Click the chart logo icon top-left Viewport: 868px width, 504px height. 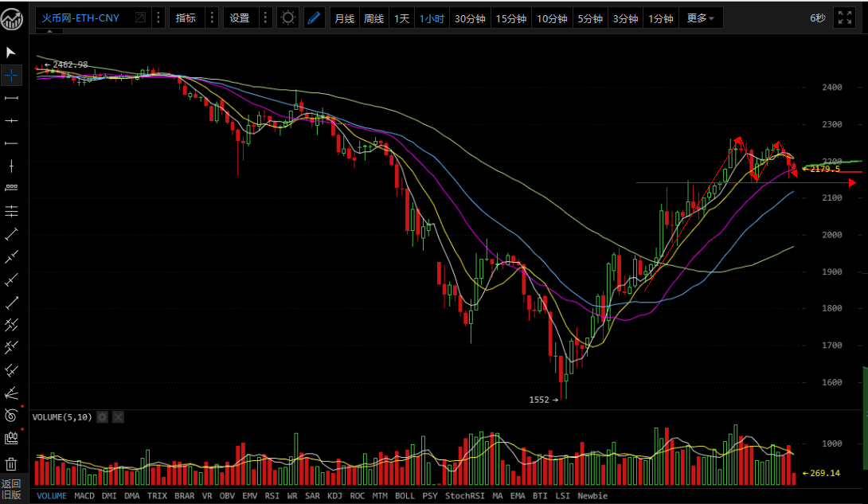(x=12, y=18)
